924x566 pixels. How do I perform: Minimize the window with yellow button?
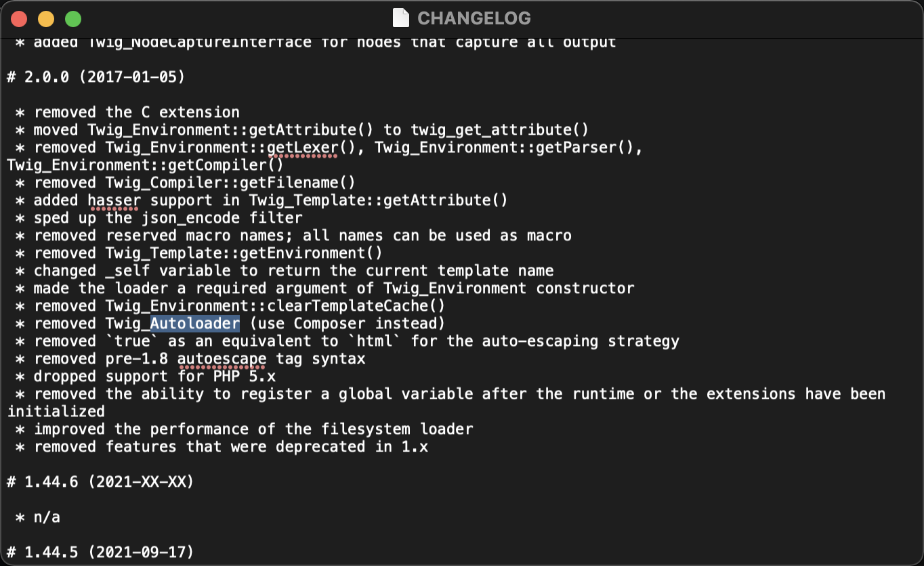[46, 19]
